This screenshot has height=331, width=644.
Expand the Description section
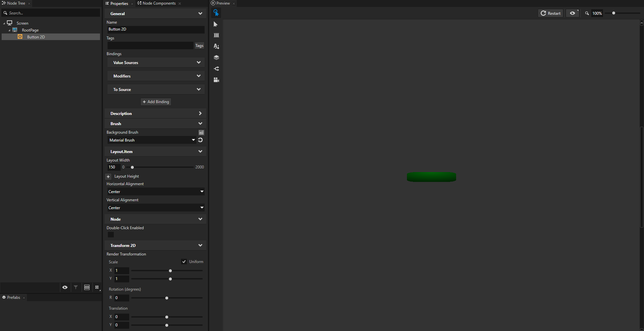pos(200,113)
